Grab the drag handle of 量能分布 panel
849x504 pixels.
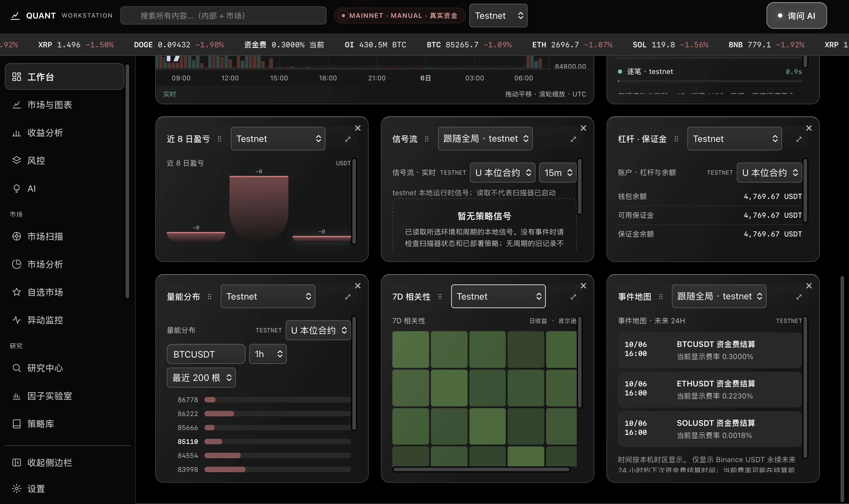coord(210,297)
